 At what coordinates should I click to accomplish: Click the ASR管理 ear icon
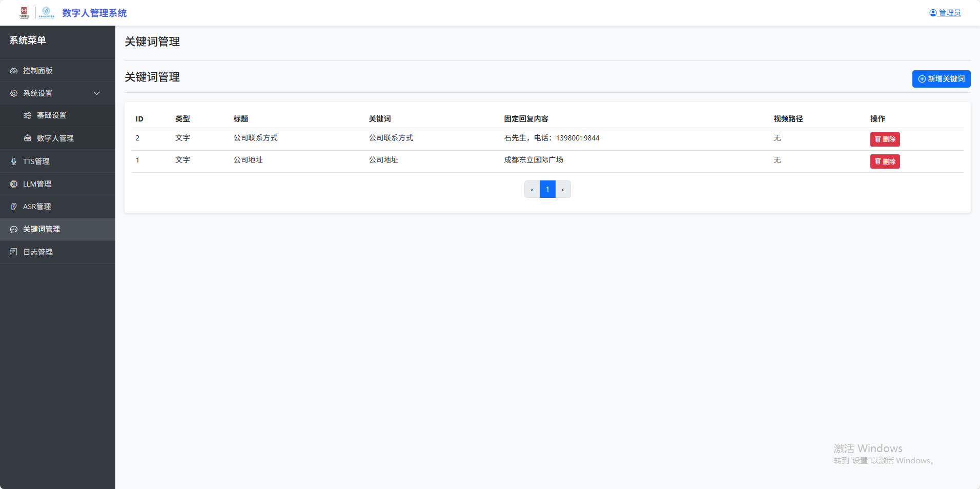(x=14, y=207)
